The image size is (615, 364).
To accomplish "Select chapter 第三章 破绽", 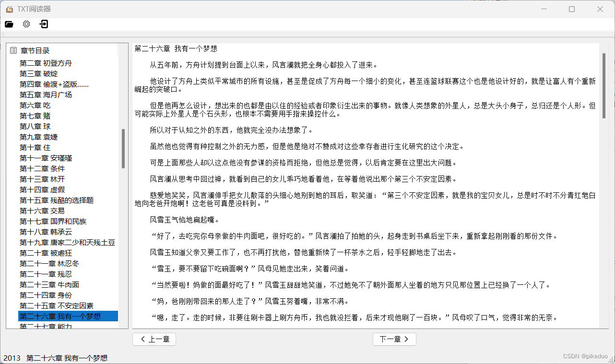I will click(x=38, y=74).
